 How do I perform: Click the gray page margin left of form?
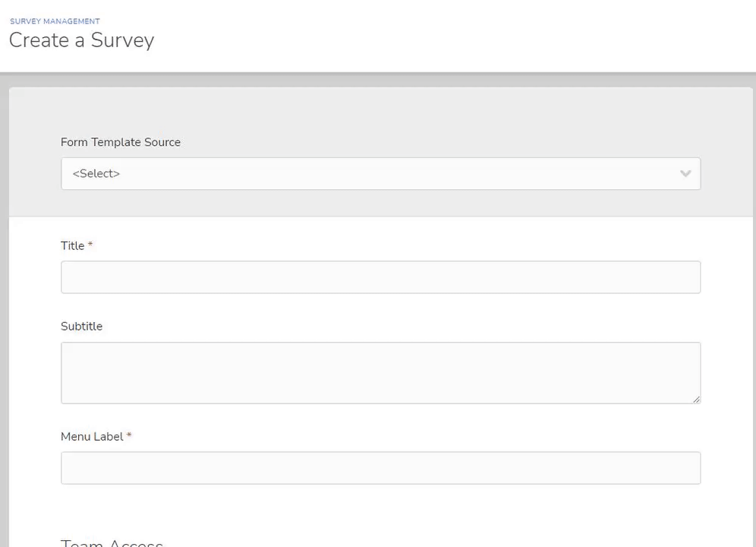5,314
